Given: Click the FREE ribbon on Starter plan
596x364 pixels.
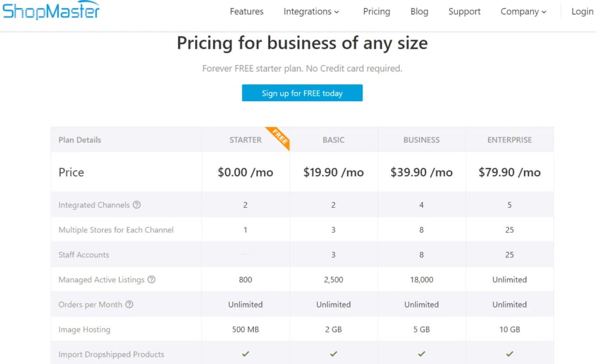Looking at the screenshot, I should tap(280, 137).
